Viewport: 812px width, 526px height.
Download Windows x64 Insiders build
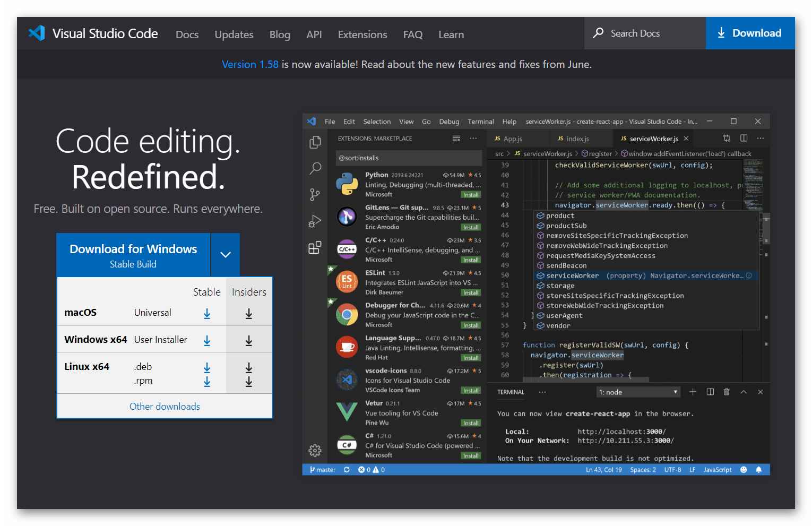[249, 341]
